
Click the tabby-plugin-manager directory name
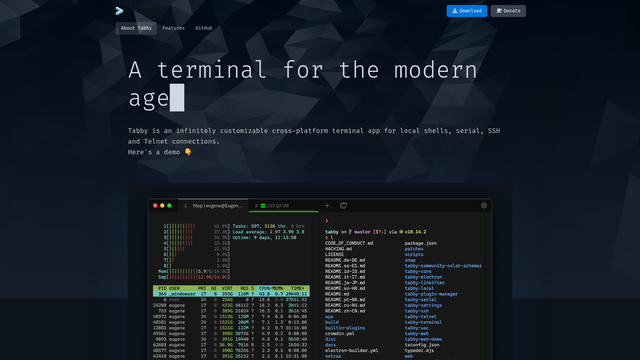431,294
